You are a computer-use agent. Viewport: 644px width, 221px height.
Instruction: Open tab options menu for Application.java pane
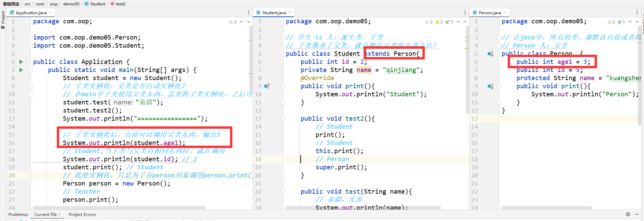pyautogui.click(x=249, y=13)
